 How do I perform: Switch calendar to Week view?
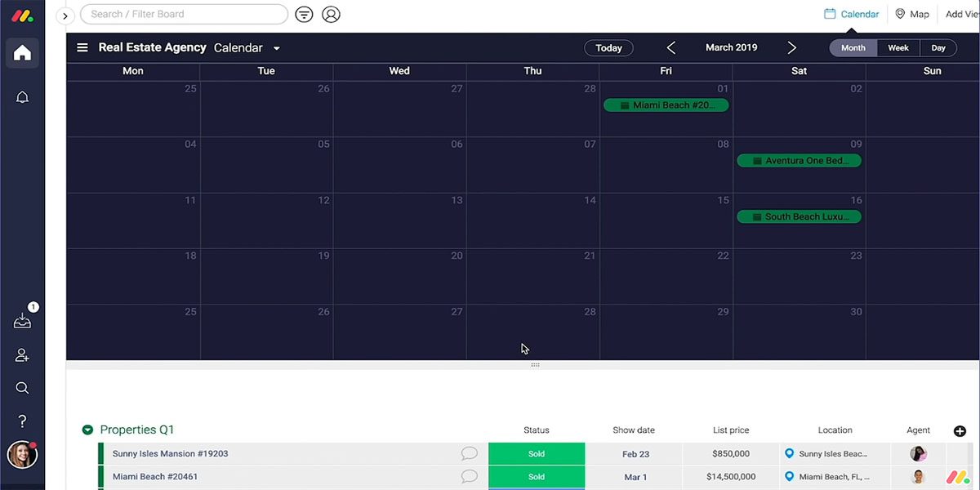898,48
